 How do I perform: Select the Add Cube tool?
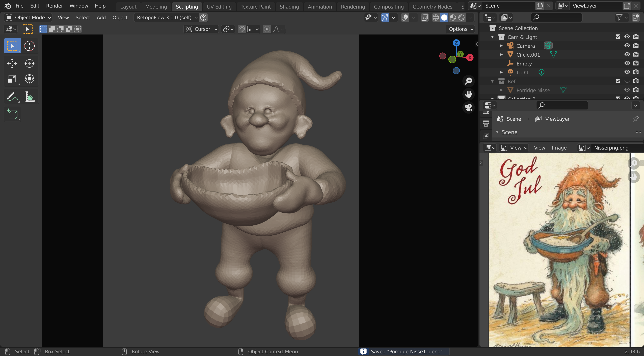12,114
